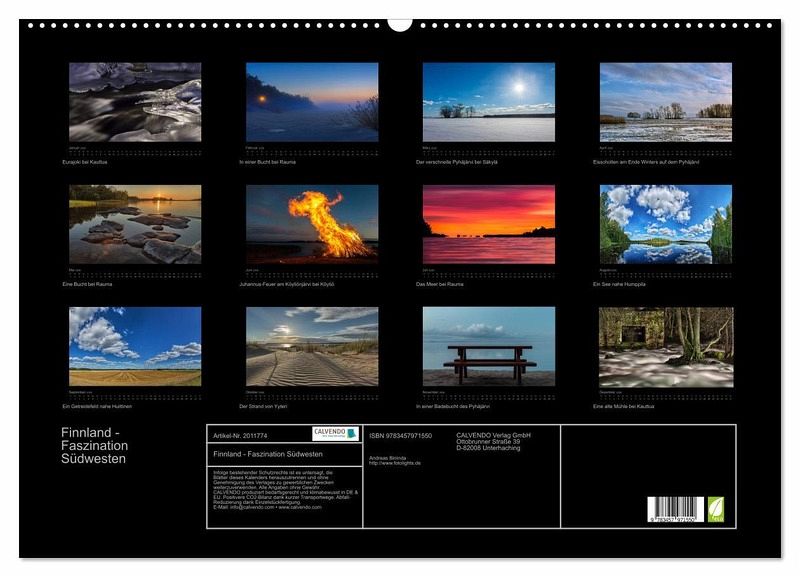Viewport: 800px width, 577px height.
Task: Select the snowy Pyhäjärvi bei Säkylä photo
Action: click(x=488, y=102)
